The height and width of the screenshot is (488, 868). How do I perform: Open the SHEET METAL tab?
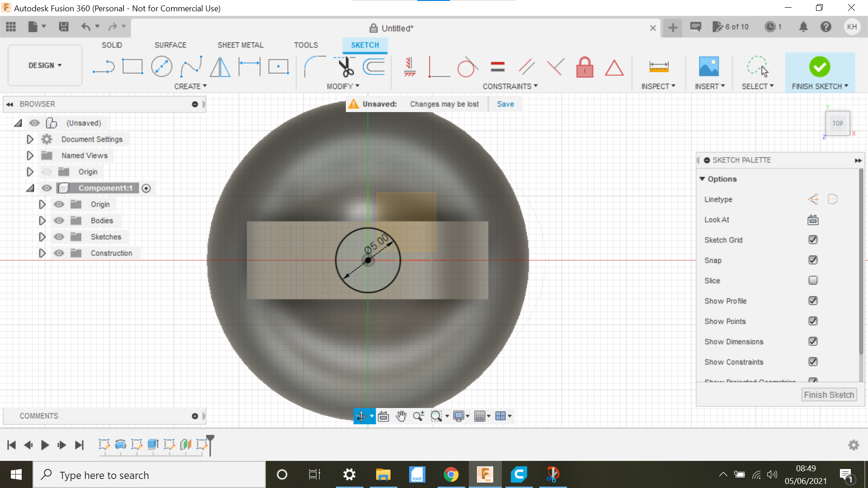pyautogui.click(x=240, y=45)
